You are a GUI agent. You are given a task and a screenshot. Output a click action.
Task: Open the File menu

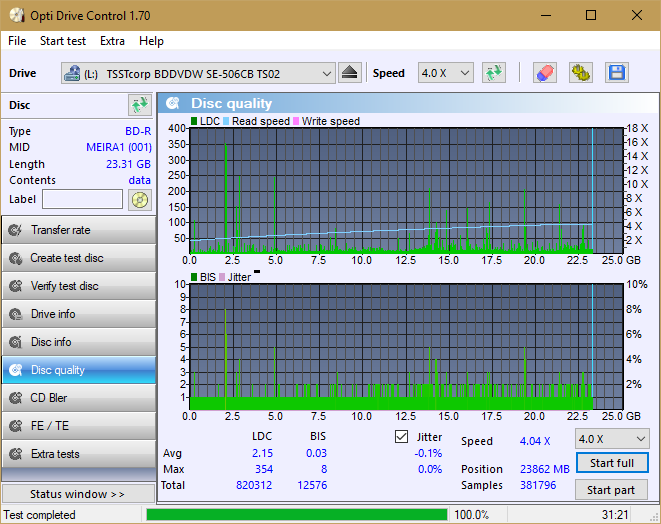click(x=17, y=41)
